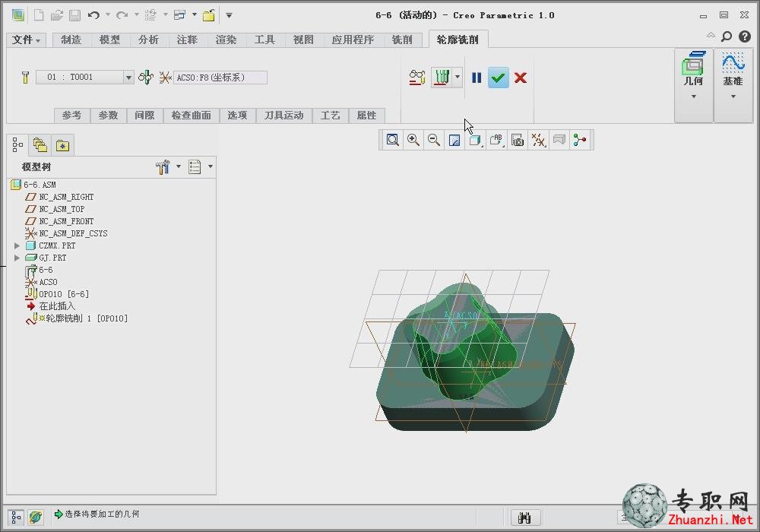Open the Help question mark icon

click(x=745, y=36)
